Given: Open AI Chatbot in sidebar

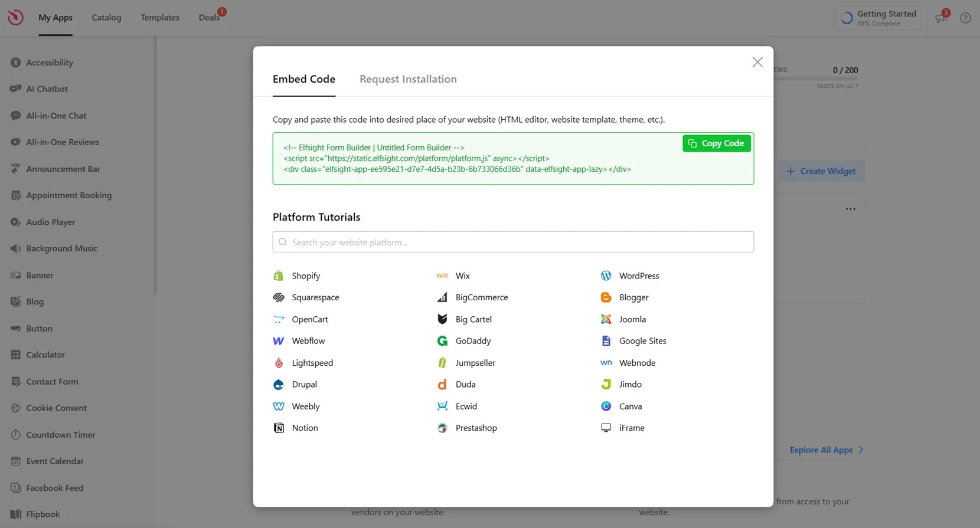Looking at the screenshot, I should coord(47,89).
